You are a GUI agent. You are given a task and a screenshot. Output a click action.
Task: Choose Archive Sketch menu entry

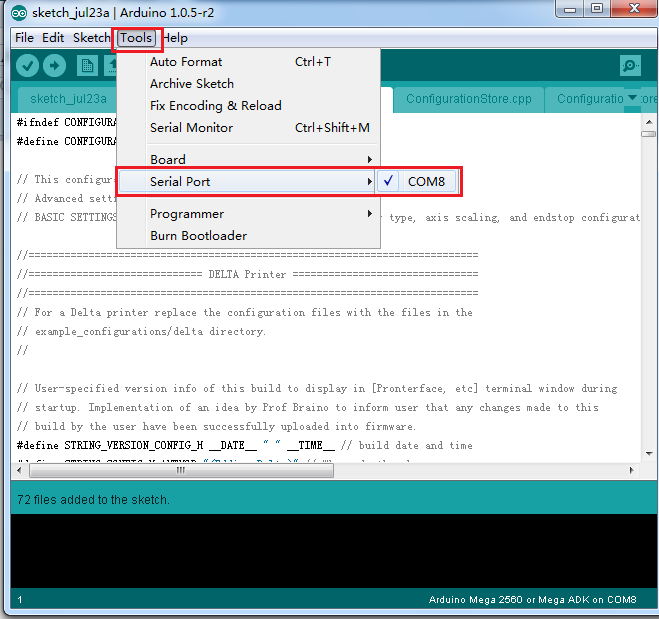[x=248, y=84]
